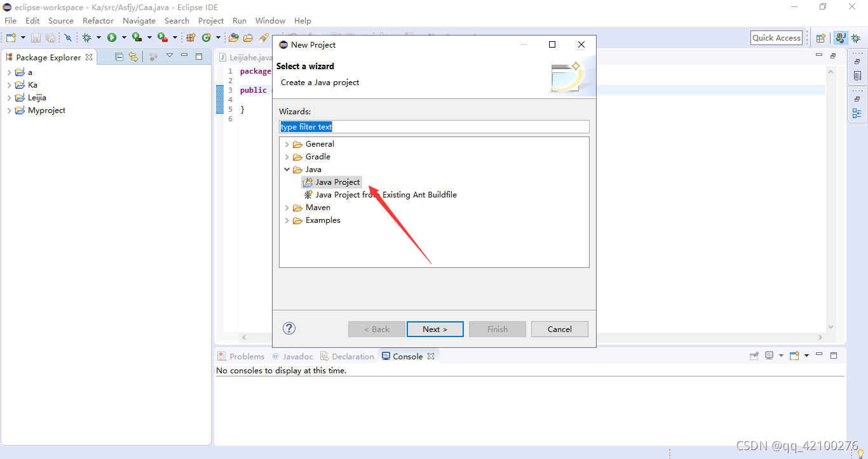The image size is (868, 459).
Task: Click the Open Task folder icon
Action: [248, 38]
